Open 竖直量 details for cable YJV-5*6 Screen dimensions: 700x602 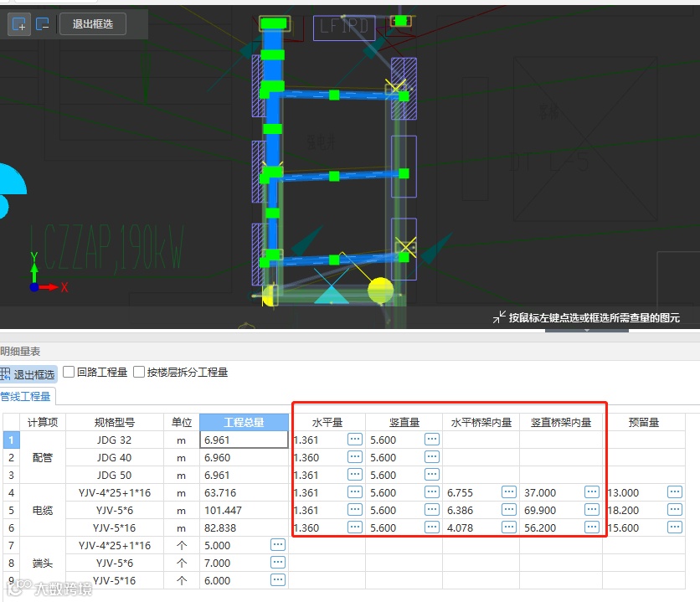click(432, 510)
